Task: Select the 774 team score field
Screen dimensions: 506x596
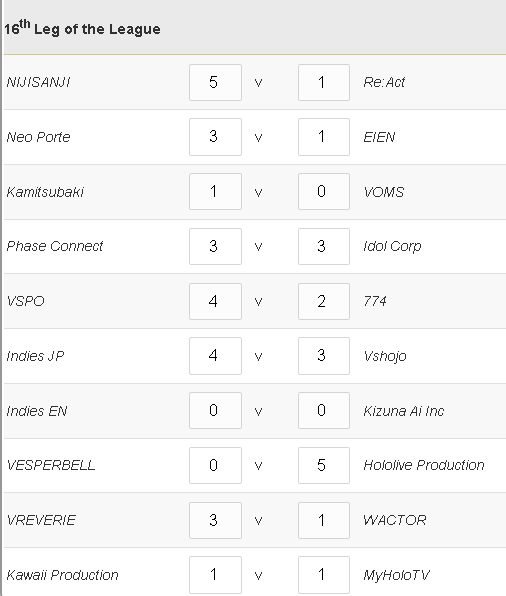Action: (x=324, y=301)
